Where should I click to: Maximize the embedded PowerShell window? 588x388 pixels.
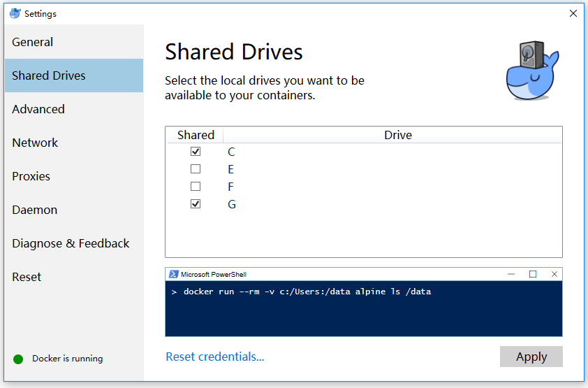pos(533,274)
